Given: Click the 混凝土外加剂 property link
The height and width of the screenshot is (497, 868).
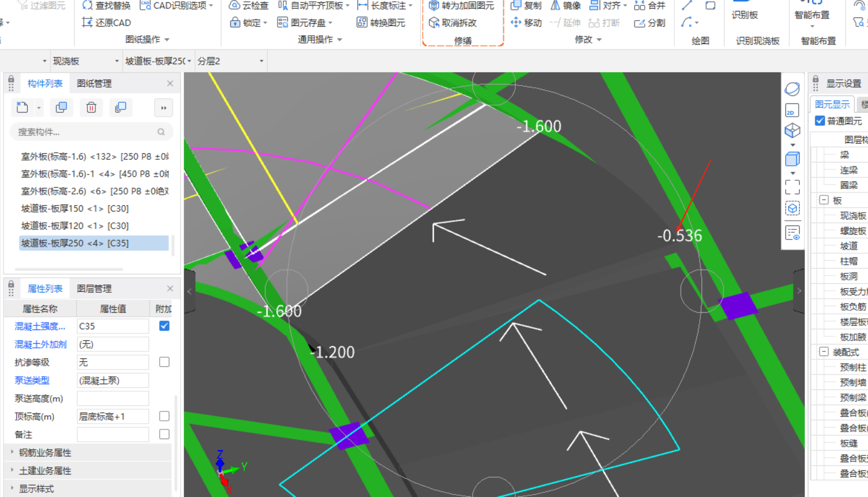Looking at the screenshot, I should 40,344.
